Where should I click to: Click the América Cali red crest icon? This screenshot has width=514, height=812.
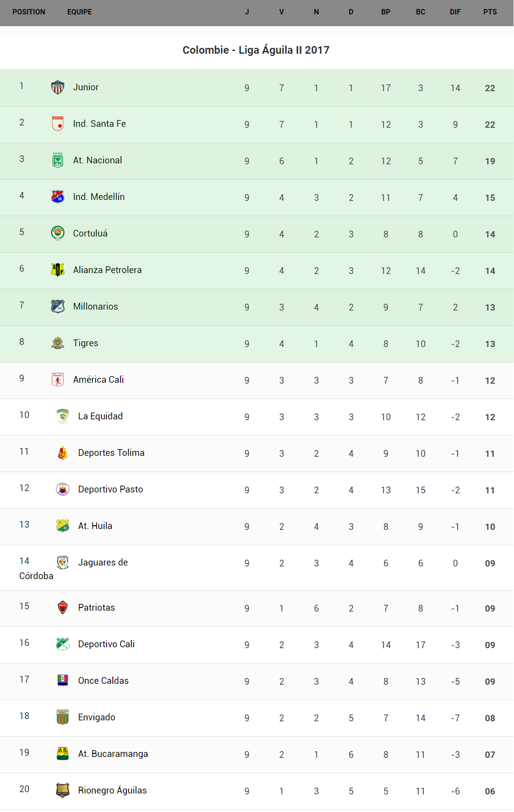pyautogui.click(x=58, y=380)
